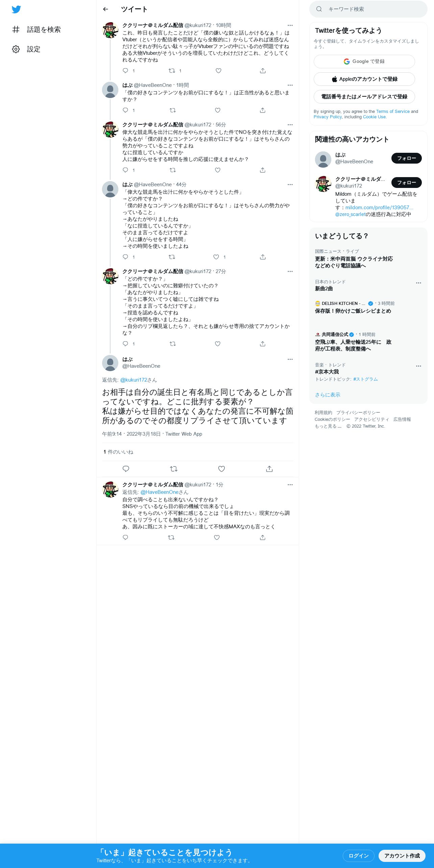
Task: Open options for 新曲2曲 trend
Action: (418, 283)
